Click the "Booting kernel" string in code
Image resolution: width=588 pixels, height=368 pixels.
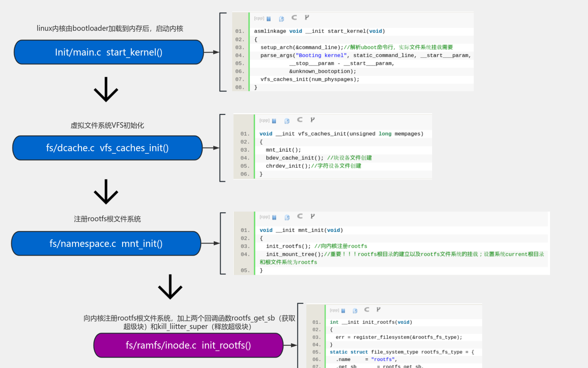pyautogui.click(x=321, y=56)
